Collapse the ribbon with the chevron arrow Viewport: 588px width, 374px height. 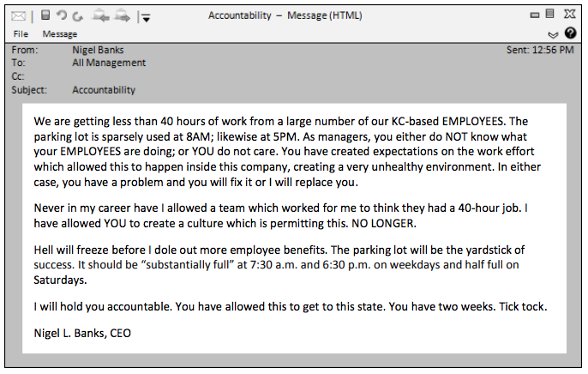tap(553, 34)
